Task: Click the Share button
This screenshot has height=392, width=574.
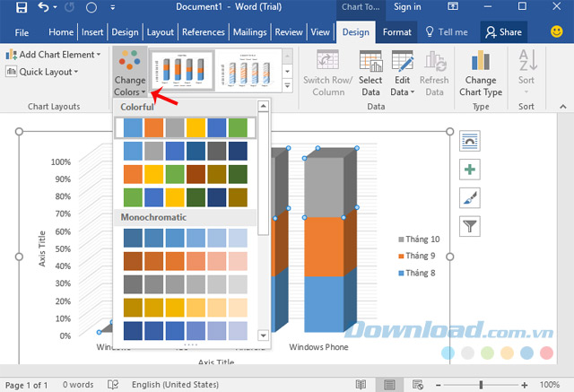Action: coord(503,32)
